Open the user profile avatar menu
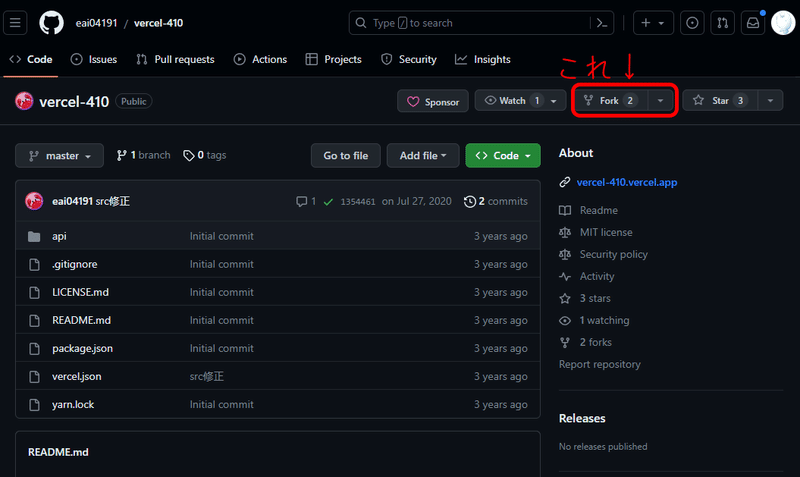 (783, 23)
